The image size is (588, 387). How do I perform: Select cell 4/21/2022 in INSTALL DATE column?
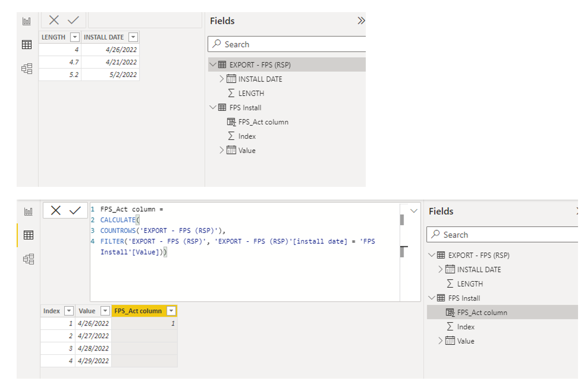[x=110, y=62]
